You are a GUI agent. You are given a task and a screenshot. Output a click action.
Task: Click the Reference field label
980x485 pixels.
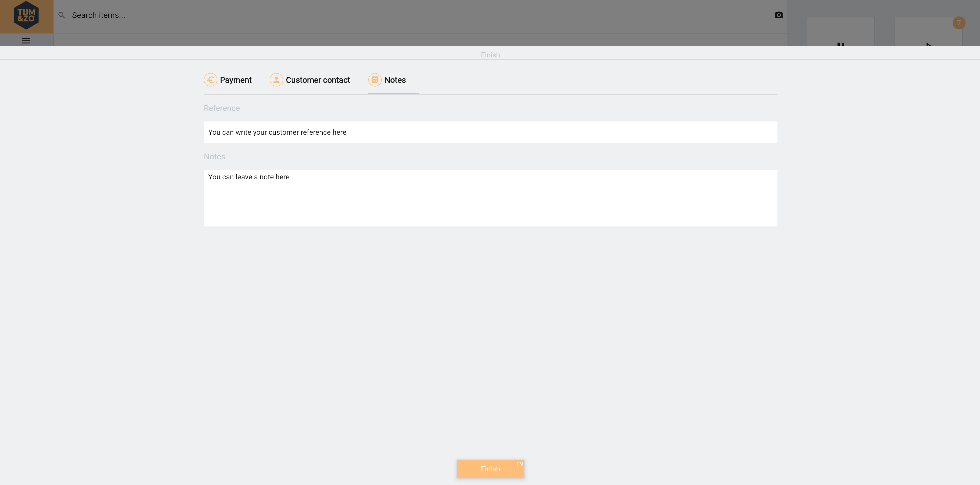(222, 108)
